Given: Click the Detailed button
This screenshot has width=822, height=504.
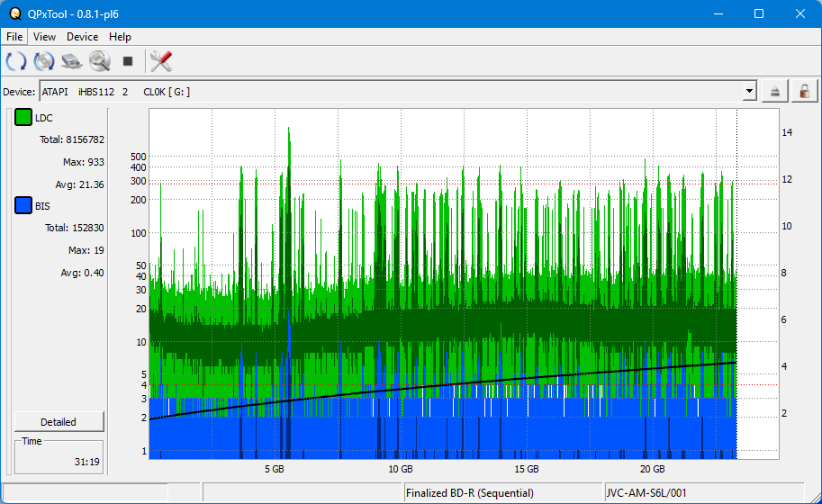Looking at the screenshot, I should [59, 422].
